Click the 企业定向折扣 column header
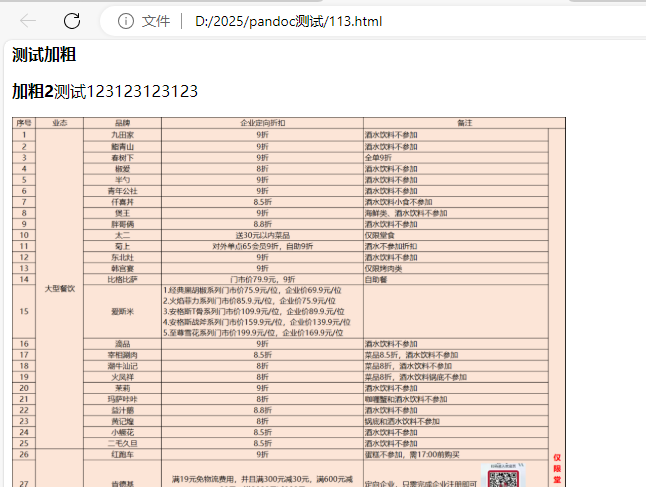The width and height of the screenshot is (646, 487). pyautogui.click(x=262, y=123)
